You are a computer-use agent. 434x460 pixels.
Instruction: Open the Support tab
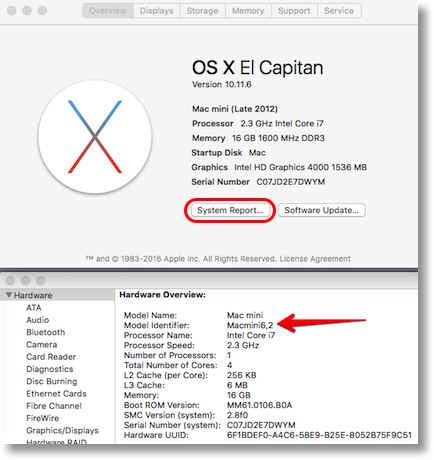tap(294, 11)
